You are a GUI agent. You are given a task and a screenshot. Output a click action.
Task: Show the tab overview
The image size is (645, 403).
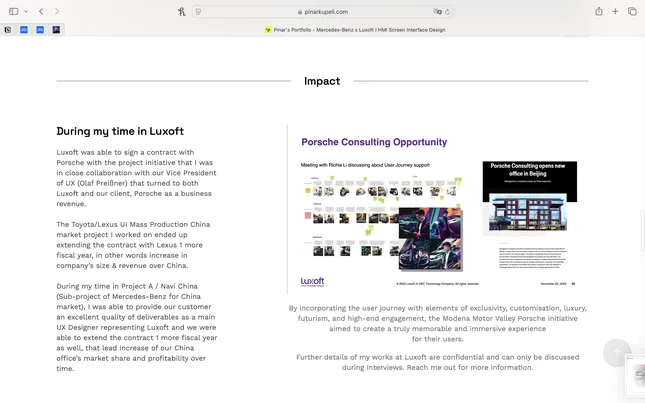[632, 12]
